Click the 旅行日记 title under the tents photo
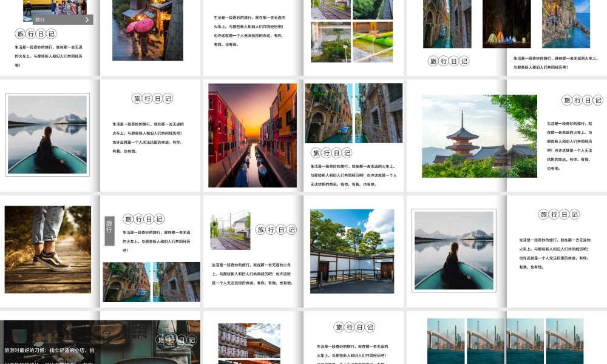This screenshot has width=607, height=364. pyautogui.click(x=449, y=61)
